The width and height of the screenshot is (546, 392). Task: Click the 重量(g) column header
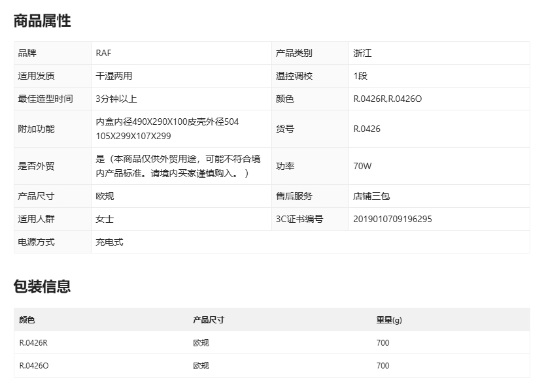[389, 320]
